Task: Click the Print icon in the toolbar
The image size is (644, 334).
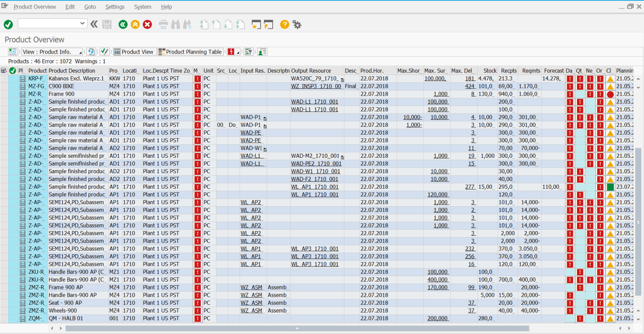Action: point(163,24)
